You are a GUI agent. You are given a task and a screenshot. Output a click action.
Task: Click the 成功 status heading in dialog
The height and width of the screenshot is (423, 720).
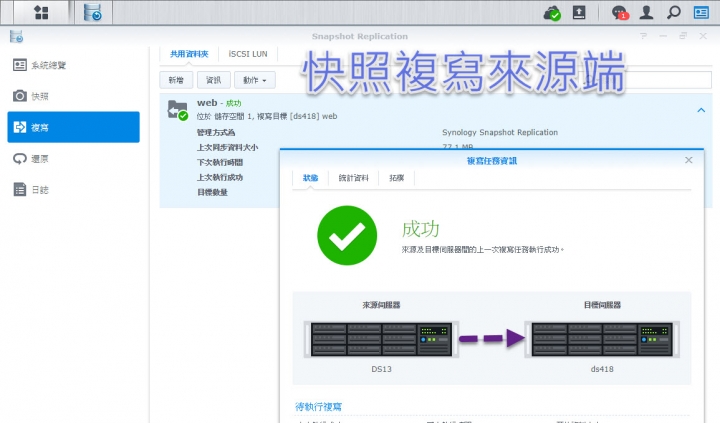pos(421,229)
